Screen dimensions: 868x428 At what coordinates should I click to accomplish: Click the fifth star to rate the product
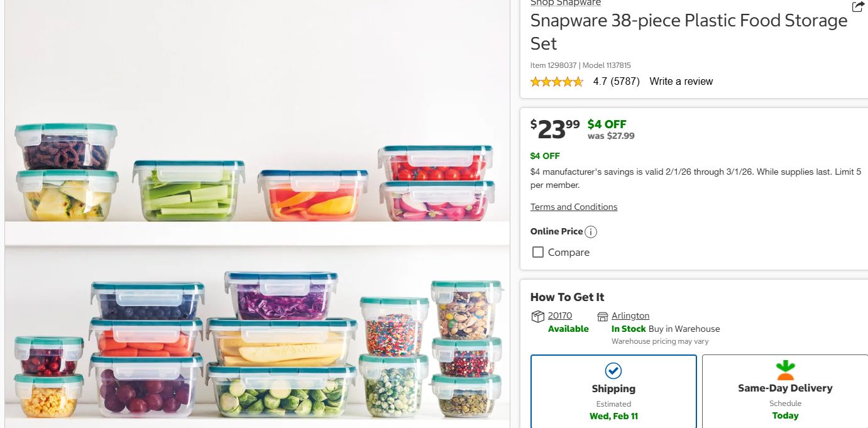(580, 81)
